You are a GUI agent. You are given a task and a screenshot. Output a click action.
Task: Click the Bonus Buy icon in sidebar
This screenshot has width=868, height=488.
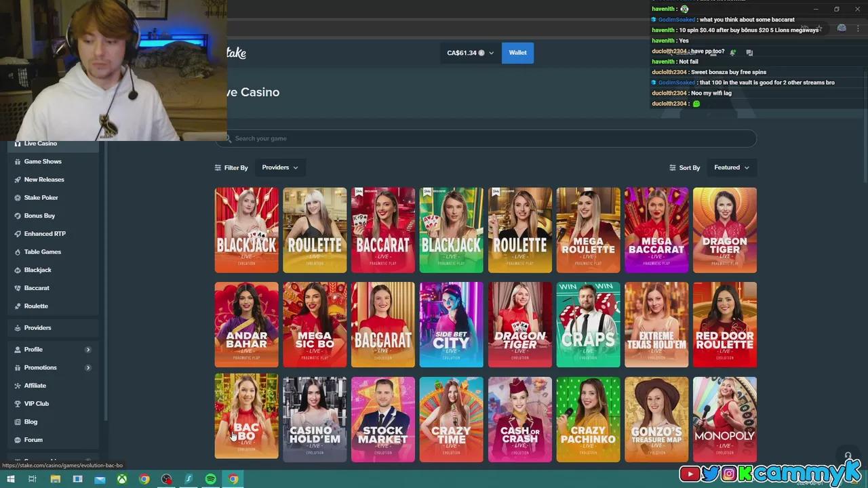[x=18, y=216]
